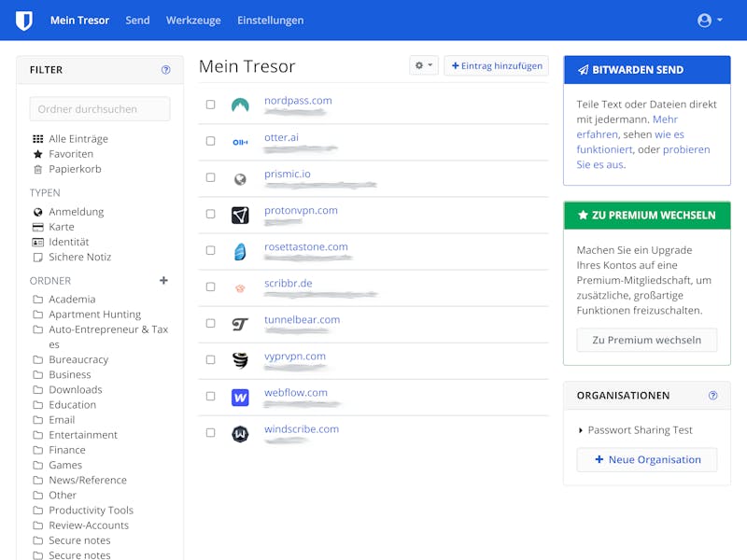Viewport: 747px width, 560px height.
Task: Click the folder icon beside Academia
Action: click(37, 299)
